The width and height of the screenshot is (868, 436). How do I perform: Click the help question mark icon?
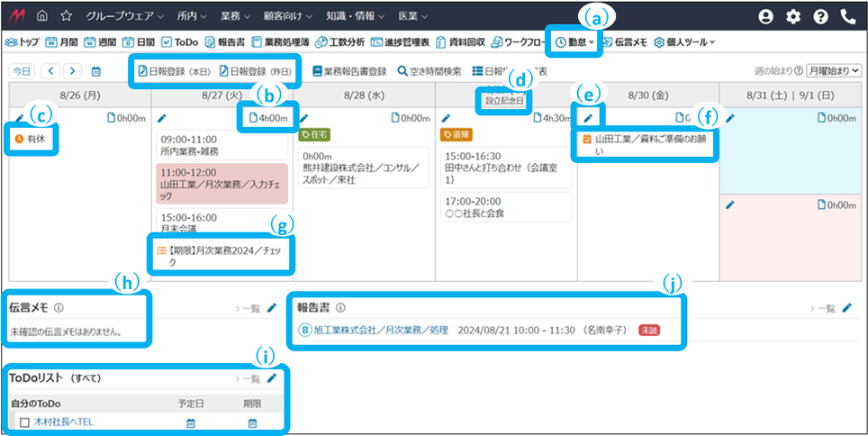pos(820,16)
